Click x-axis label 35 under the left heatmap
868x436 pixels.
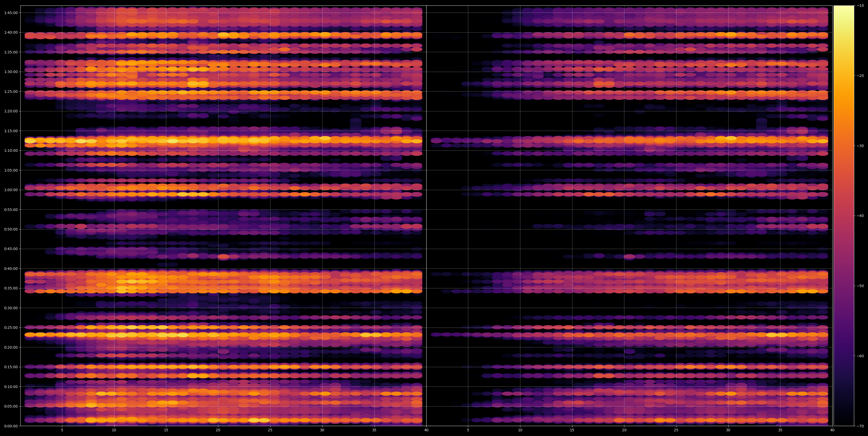point(374,430)
